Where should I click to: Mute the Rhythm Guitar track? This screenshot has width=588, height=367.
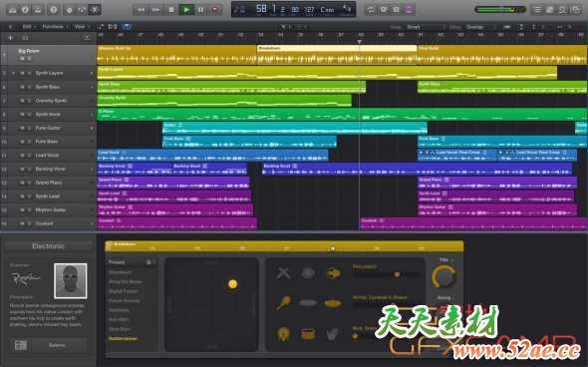22,210
